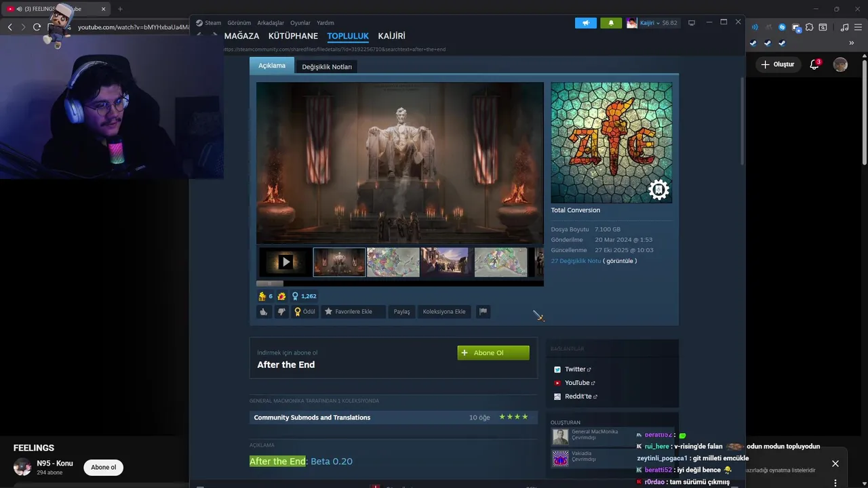Image resolution: width=868 pixels, height=488 pixels.
Task: Click the Ödül award button
Action: pyautogui.click(x=304, y=312)
